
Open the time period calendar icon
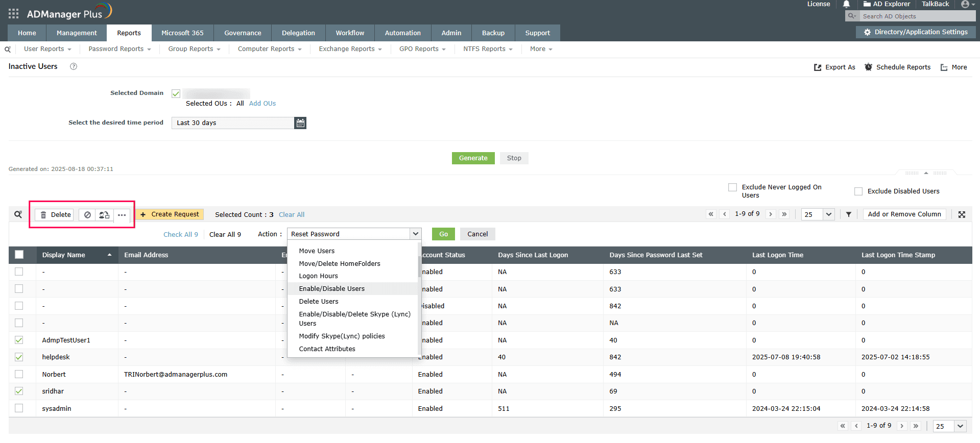coord(300,123)
